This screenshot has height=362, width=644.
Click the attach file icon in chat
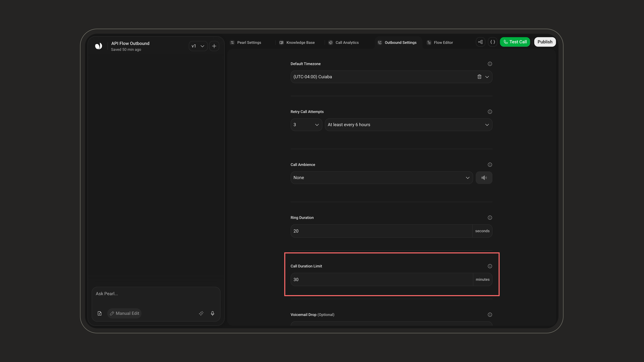[x=99, y=313]
